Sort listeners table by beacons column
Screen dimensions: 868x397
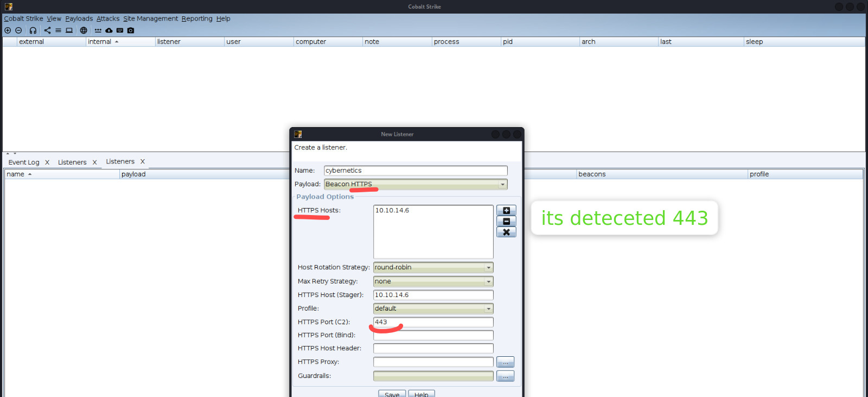point(662,174)
